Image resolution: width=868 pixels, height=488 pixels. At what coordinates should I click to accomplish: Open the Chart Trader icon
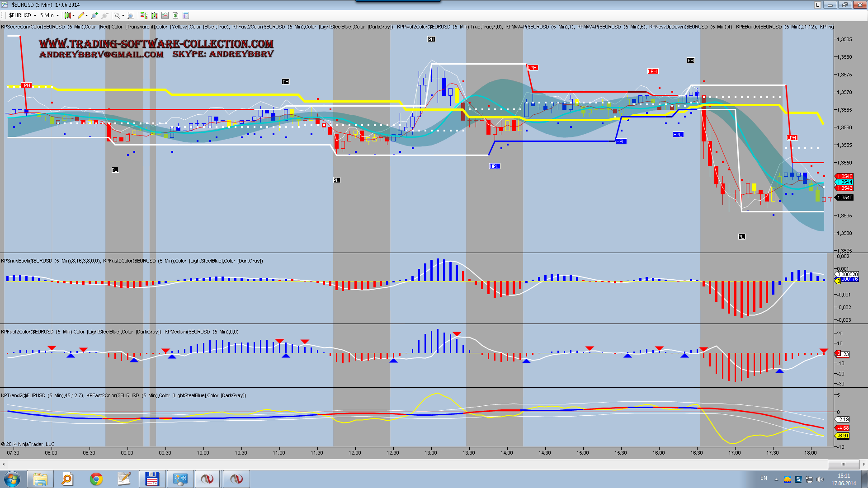(144, 15)
